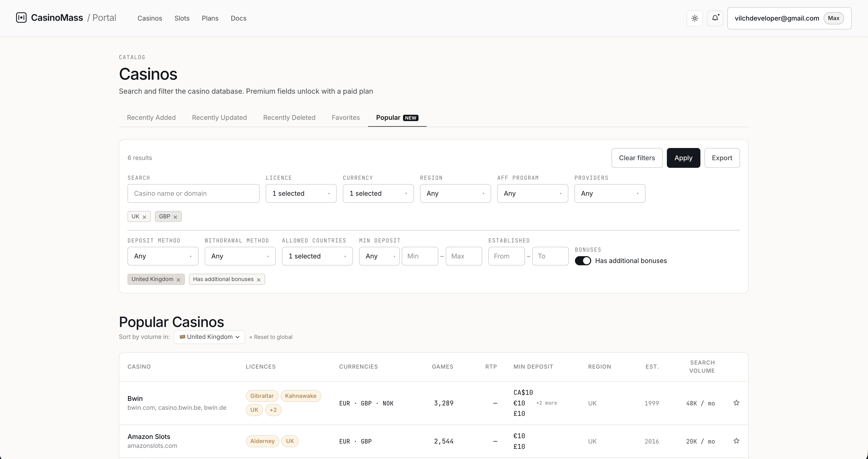Open Docs in top navigation
This screenshot has width=868, height=459.
(x=238, y=18)
